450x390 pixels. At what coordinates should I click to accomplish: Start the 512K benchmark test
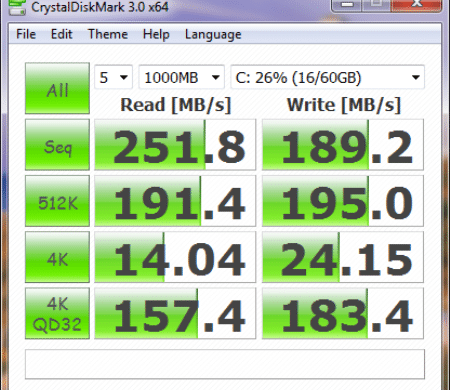[x=57, y=201]
